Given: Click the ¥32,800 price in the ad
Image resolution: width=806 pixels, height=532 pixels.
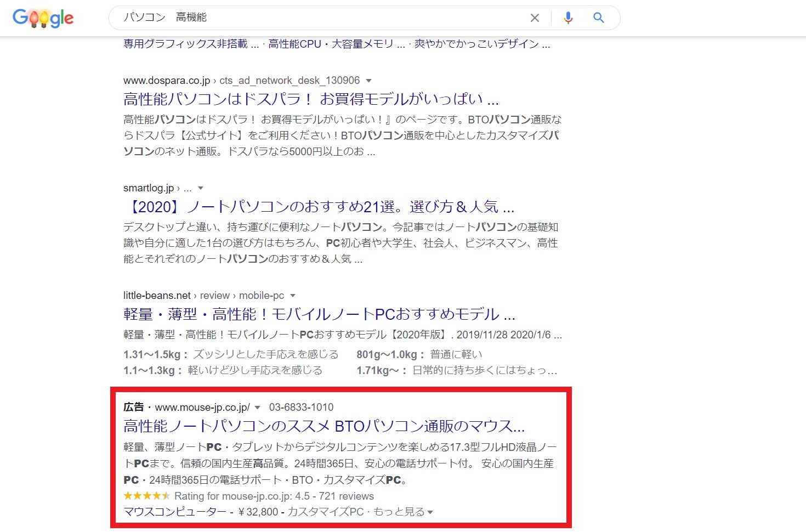Looking at the screenshot, I should point(258,512).
